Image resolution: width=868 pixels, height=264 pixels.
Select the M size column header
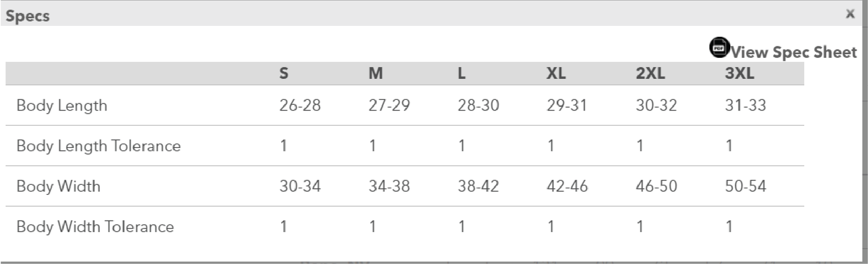tap(375, 73)
